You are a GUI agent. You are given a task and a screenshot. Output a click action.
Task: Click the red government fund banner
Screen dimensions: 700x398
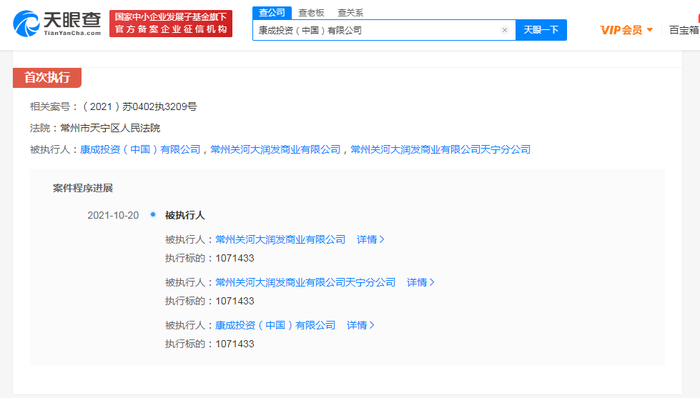pos(171,23)
